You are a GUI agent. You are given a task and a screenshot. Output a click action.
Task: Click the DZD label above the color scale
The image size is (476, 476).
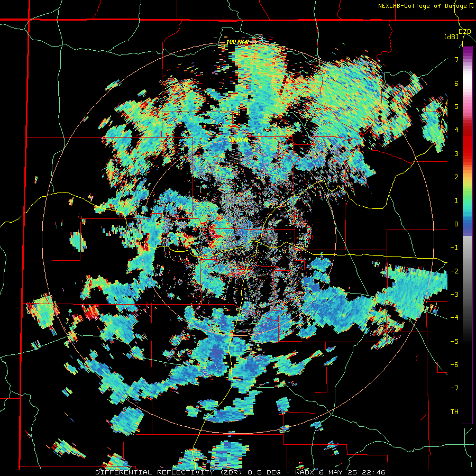coord(464,31)
